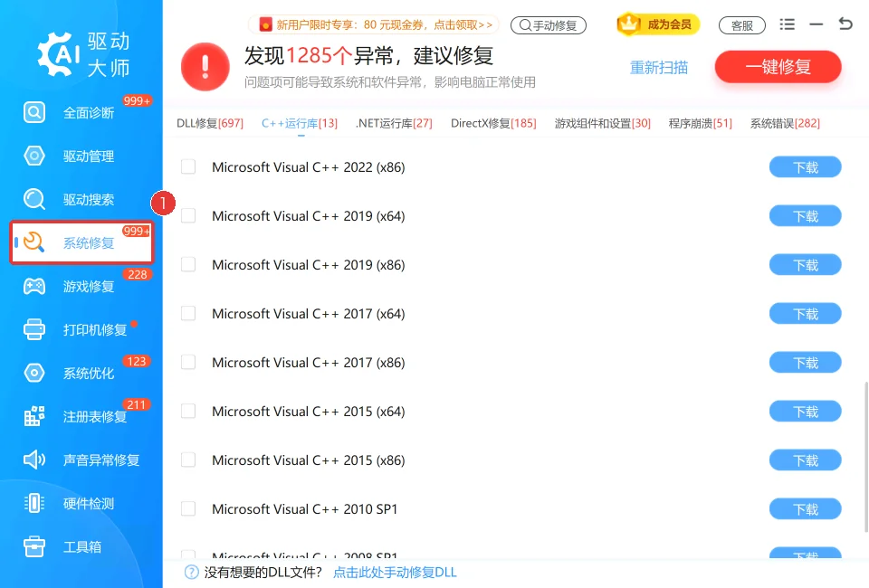Open 全面诊断 in the sidebar

(x=81, y=112)
